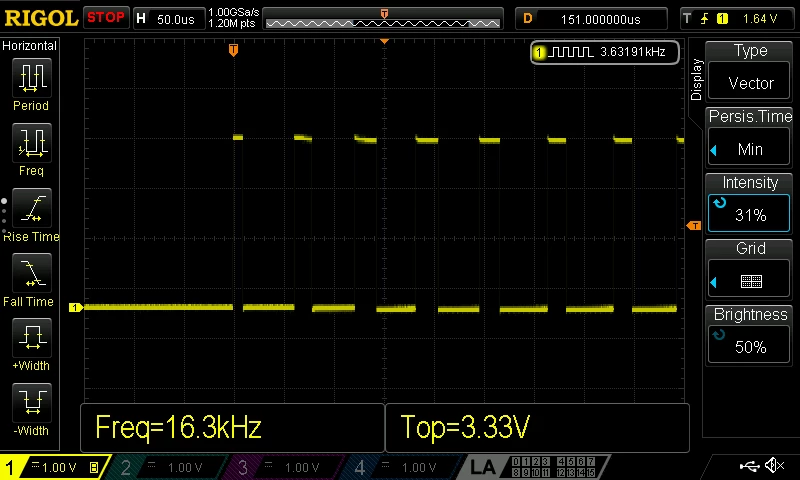
Task: Enable channel 2 in the bottom bar
Action: tap(166, 467)
